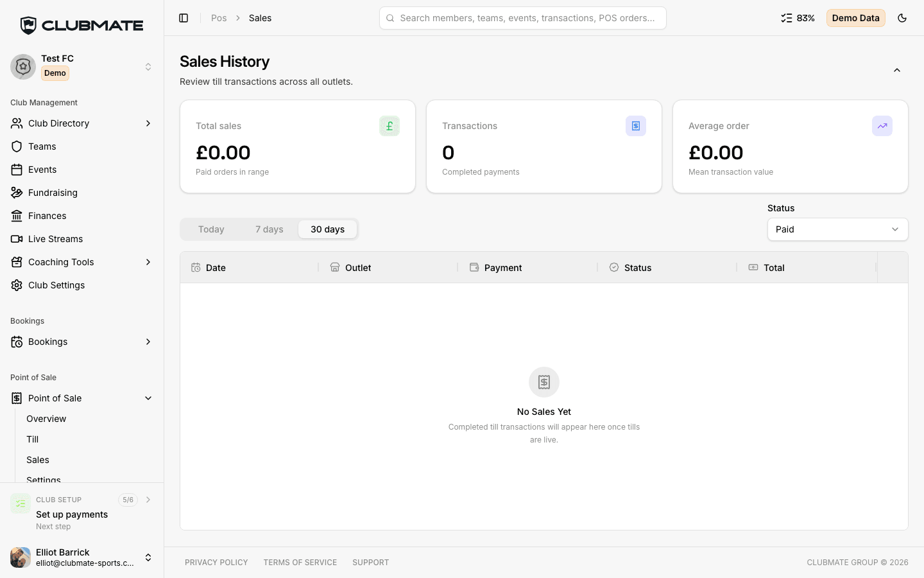Screen dimensions: 924x578
Task: Open Overview under Point of Sale
Action: coord(46,419)
